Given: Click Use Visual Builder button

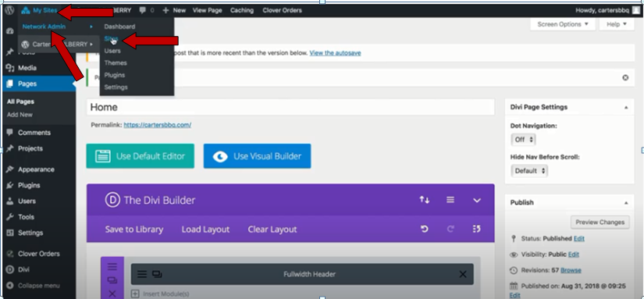Looking at the screenshot, I should click(257, 156).
